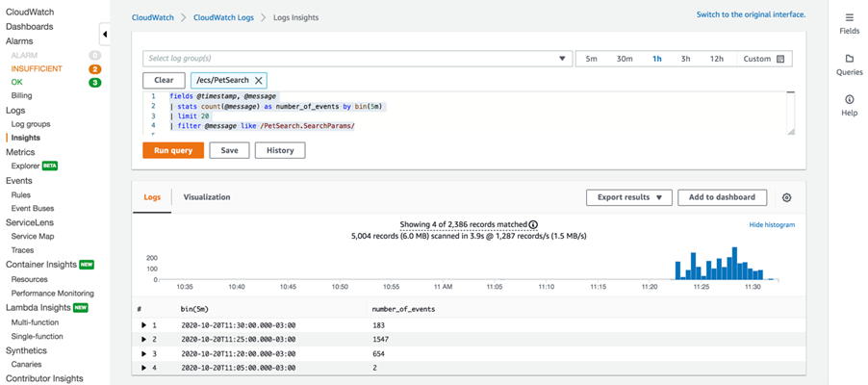The image size is (868, 385).
Task: Open Event Buses in sidebar
Action: click(x=33, y=209)
